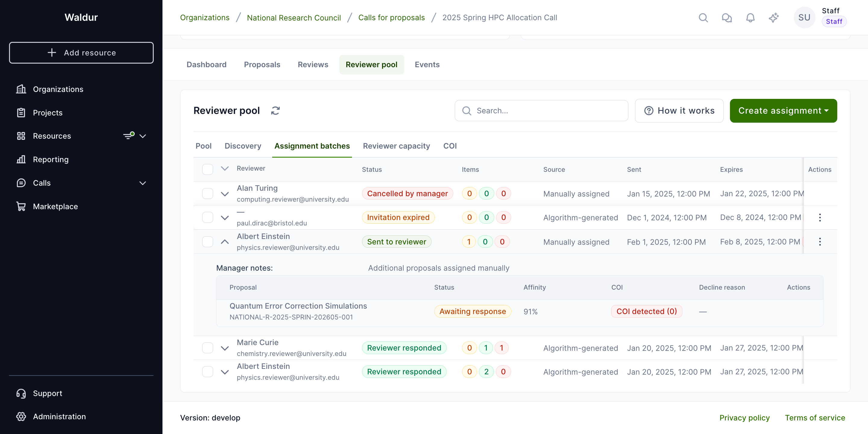The image size is (868, 434).
Task: Switch to the Dashboard tab
Action: [206, 64]
